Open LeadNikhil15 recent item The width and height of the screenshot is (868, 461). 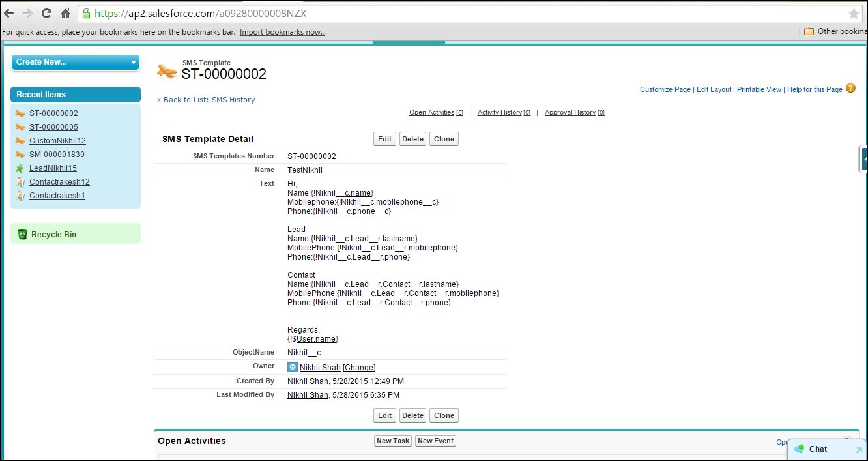click(53, 168)
